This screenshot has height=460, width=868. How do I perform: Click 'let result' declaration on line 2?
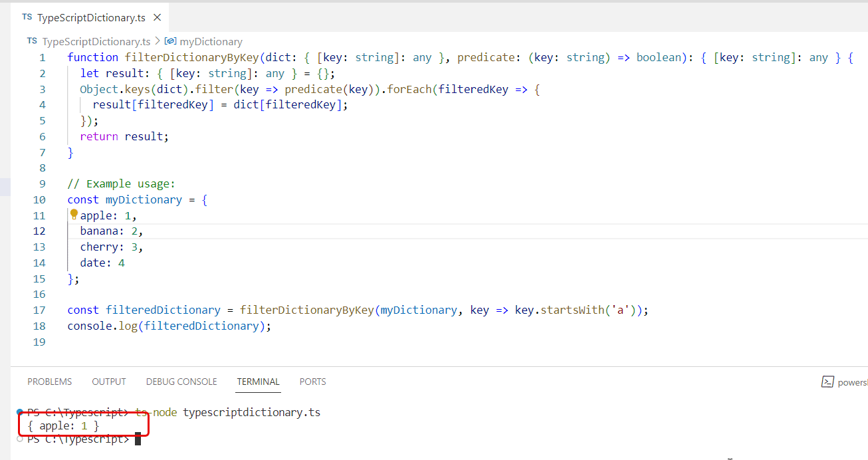[x=112, y=73]
